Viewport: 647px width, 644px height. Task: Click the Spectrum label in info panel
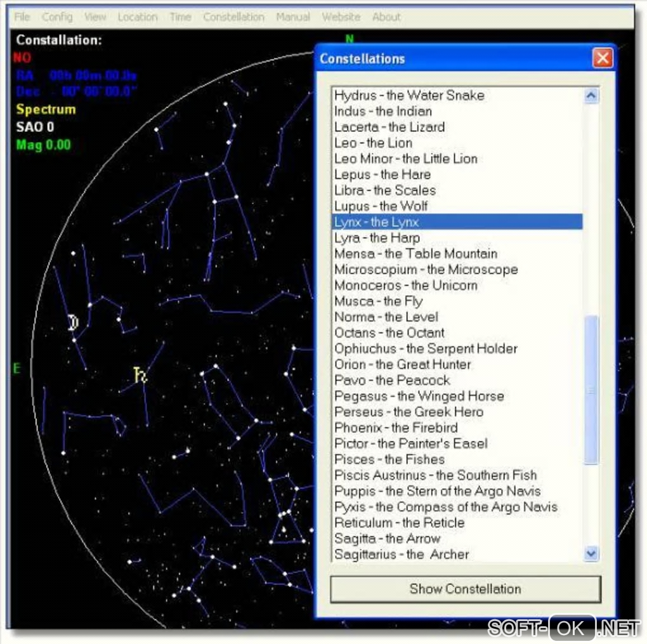[46, 109]
